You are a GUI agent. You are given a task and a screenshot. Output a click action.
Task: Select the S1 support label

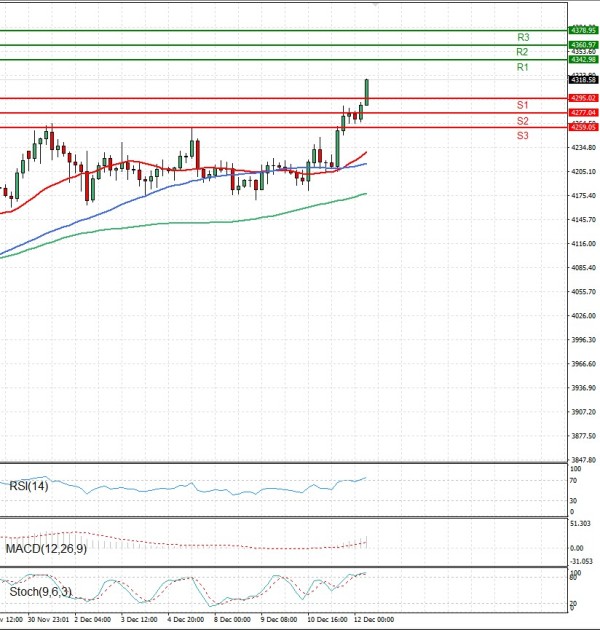tap(523, 105)
